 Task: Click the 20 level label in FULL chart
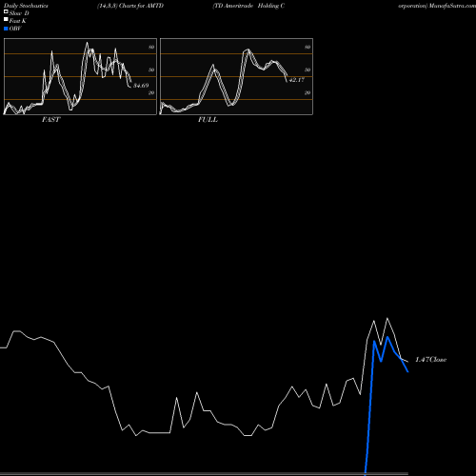[x=307, y=92]
